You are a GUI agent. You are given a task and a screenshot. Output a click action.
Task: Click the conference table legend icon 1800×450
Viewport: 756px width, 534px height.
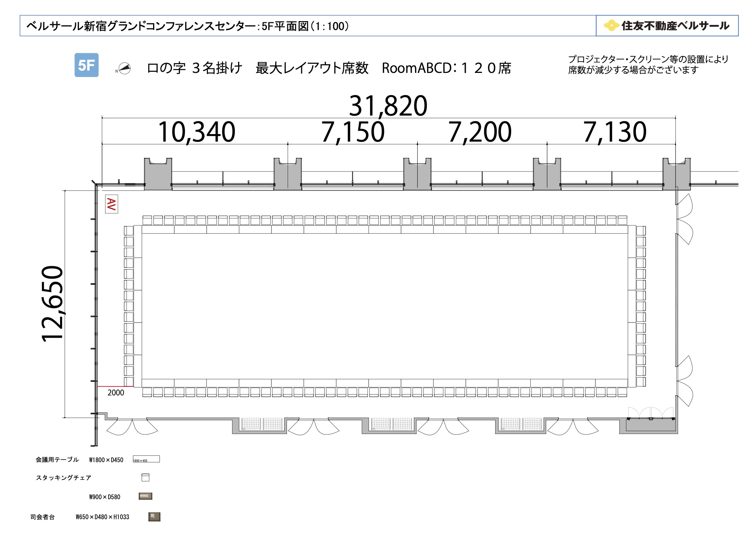pyautogui.click(x=146, y=459)
